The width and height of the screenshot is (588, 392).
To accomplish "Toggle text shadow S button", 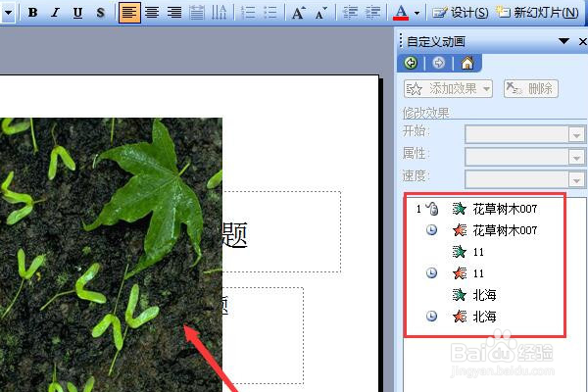I will click(x=100, y=13).
